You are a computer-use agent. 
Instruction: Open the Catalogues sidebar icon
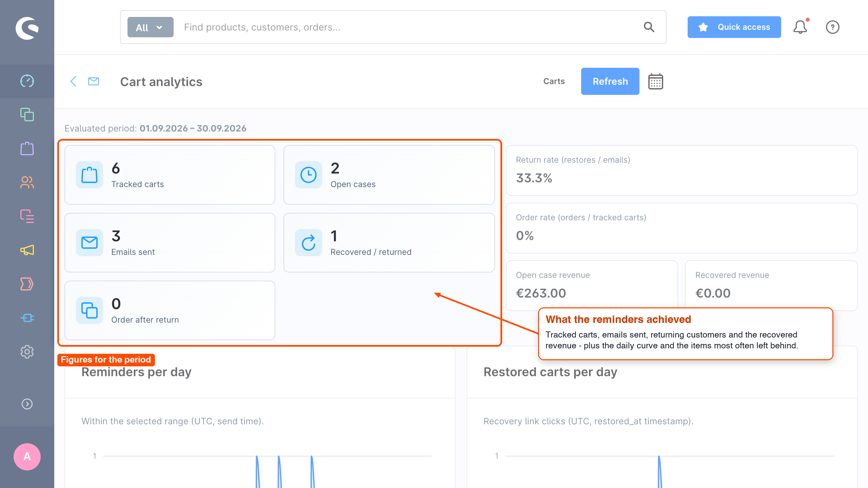pos(27,115)
